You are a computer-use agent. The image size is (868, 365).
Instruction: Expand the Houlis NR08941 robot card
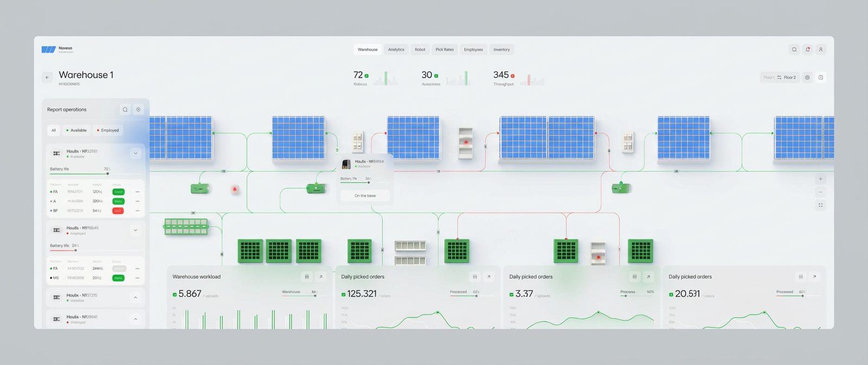136,319
